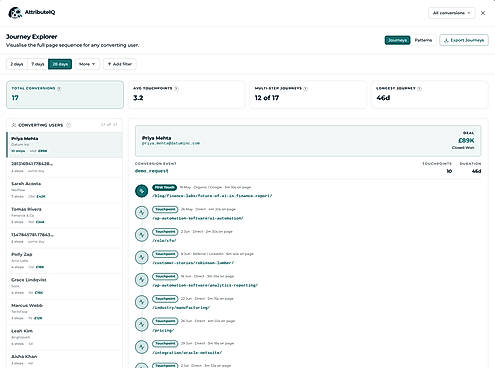Open the customer-stories page link

pyautogui.click(x=193, y=263)
